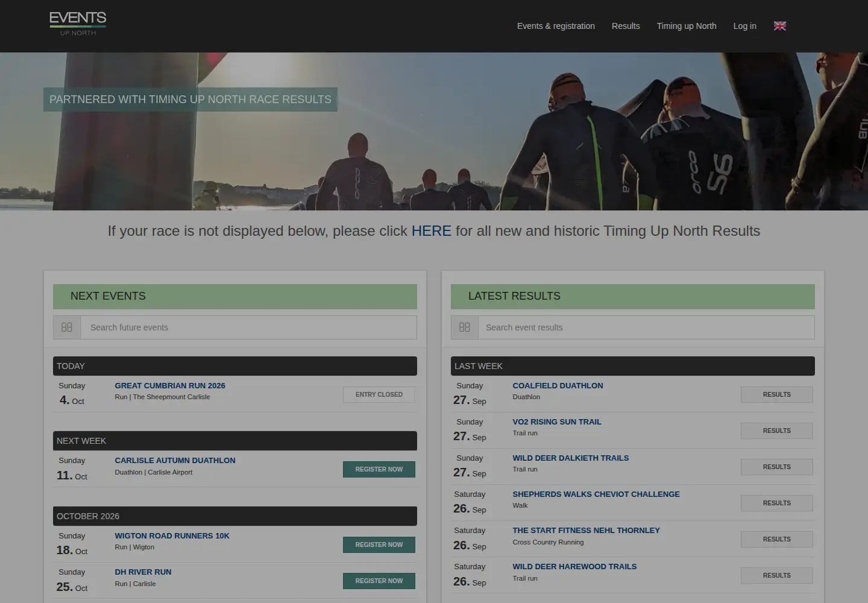View results for VO2 Rising Sun Trail
This screenshot has width=868, height=603.
(x=777, y=431)
